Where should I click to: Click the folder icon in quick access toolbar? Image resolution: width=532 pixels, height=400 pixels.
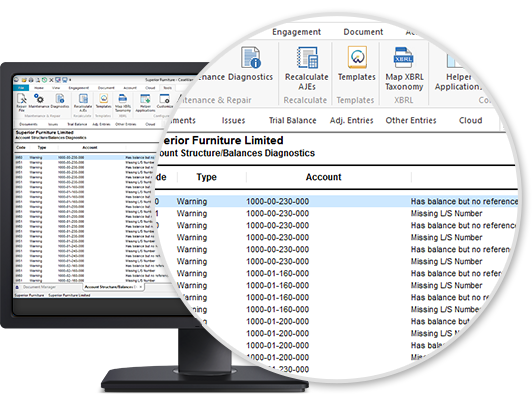24,80
